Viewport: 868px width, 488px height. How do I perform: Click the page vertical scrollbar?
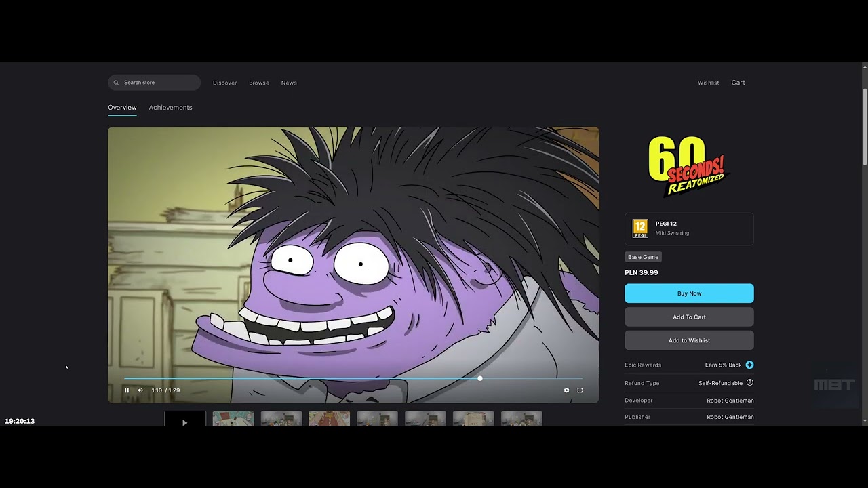point(865,127)
